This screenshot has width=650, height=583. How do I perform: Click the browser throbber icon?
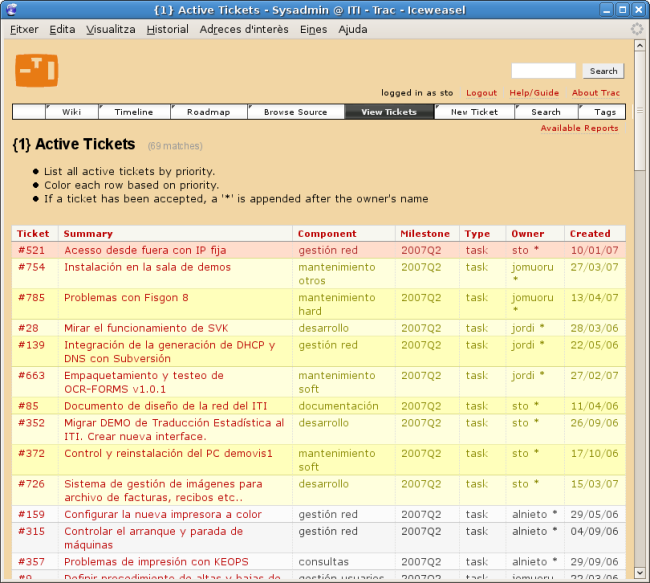click(636, 29)
